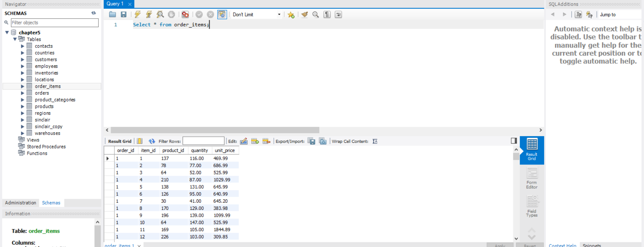
Task: Export the recordset to an external file
Action: coord(311,141)
